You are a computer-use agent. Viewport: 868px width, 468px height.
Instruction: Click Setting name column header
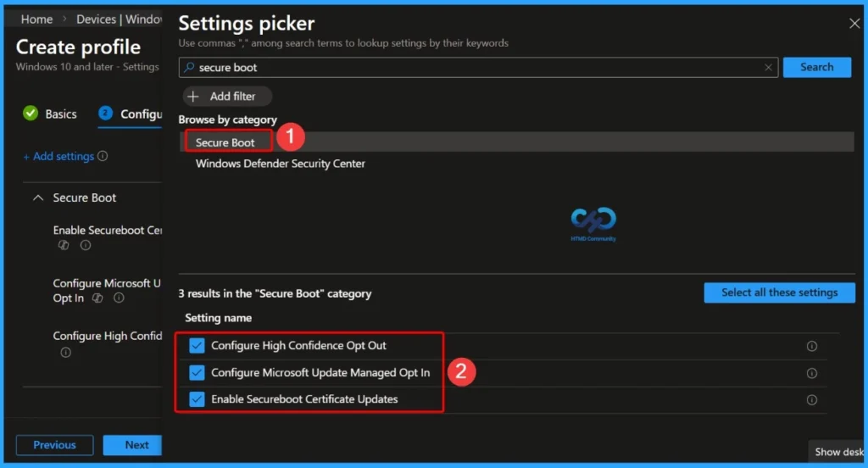(x=218, y=318)
